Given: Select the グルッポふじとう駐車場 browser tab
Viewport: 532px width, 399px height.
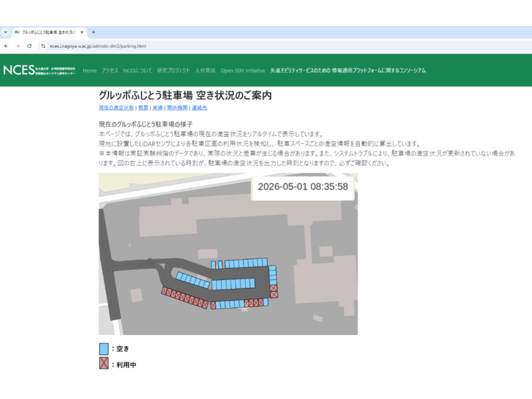Looking at the screenshot, I should coord(50,32).
